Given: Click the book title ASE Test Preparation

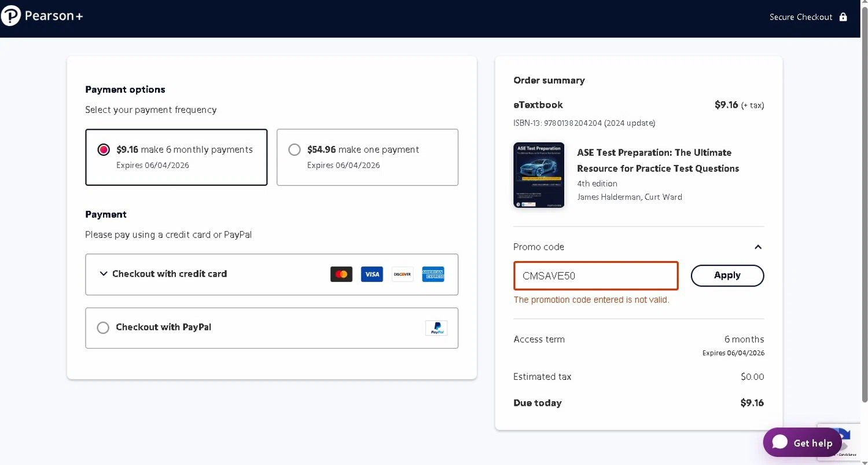Looking at the screenshot, I should pyautogui.click(x=658, y=160).
